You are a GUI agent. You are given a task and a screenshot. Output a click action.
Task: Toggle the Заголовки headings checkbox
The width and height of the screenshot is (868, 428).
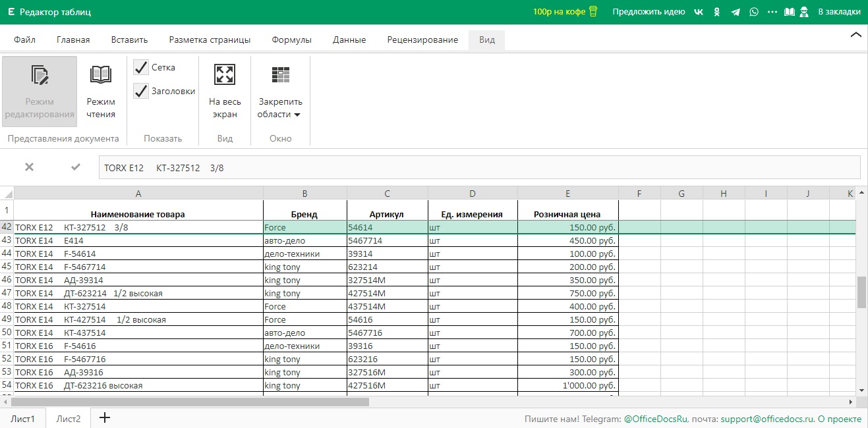click(x=141, y=91)
